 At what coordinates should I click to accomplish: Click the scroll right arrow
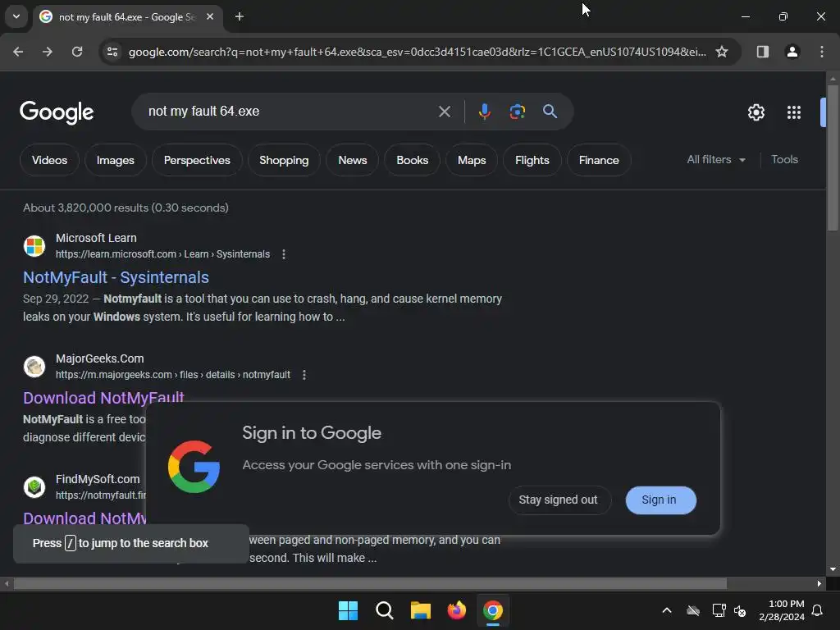click(x=819, y=583)
